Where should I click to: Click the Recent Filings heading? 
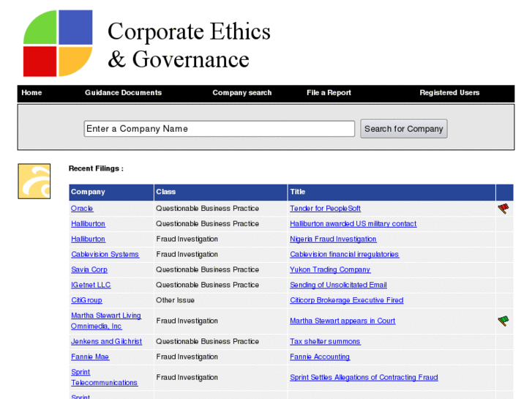96,168
